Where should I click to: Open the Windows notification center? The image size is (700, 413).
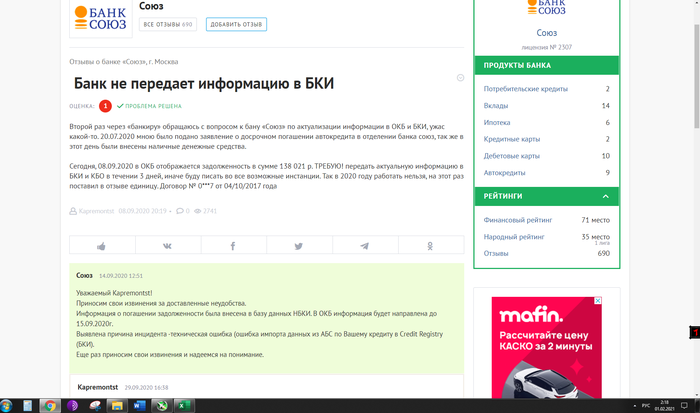tap(684, 405)
